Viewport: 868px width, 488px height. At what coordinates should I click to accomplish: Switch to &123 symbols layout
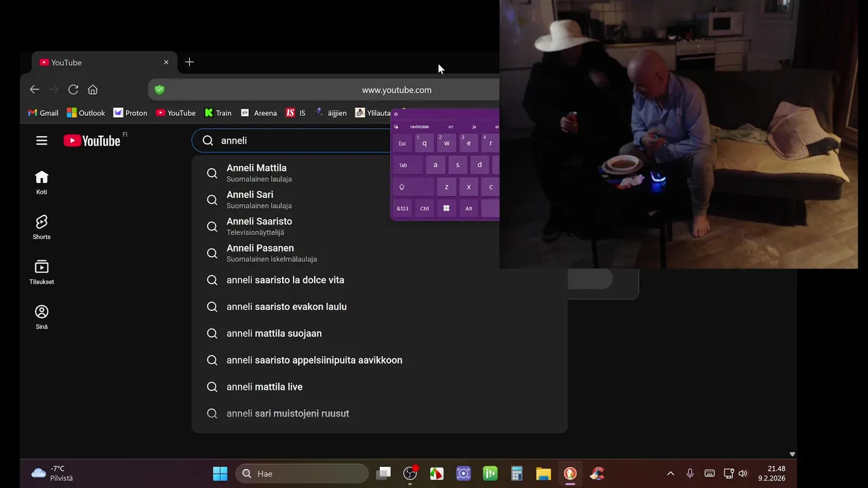tap(403, 208)
